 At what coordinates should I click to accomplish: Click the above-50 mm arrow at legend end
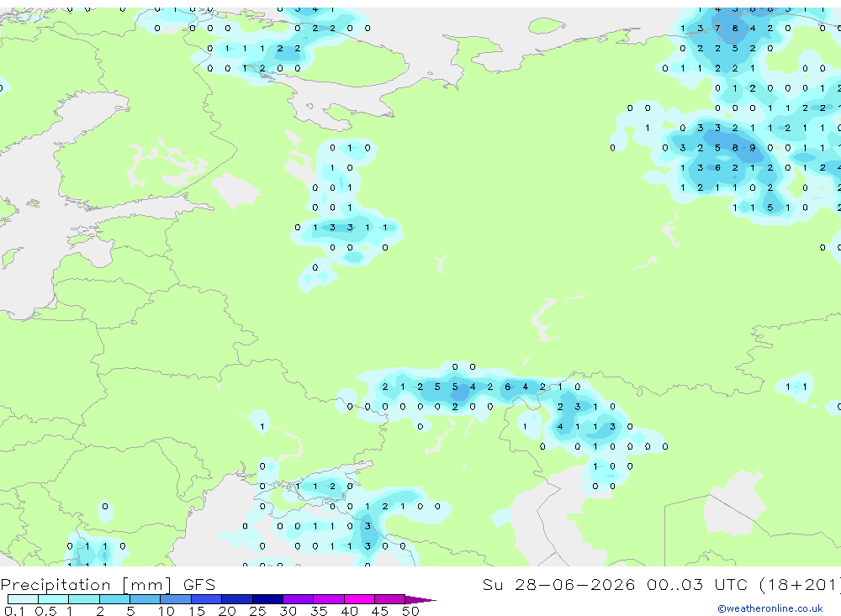click(x=420, y=599)
